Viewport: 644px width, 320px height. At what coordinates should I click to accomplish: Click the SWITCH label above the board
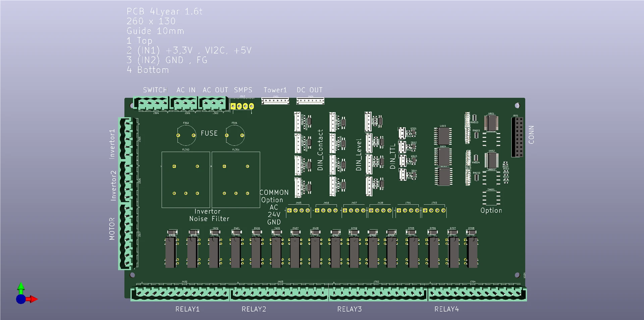[x=155, y=90]
